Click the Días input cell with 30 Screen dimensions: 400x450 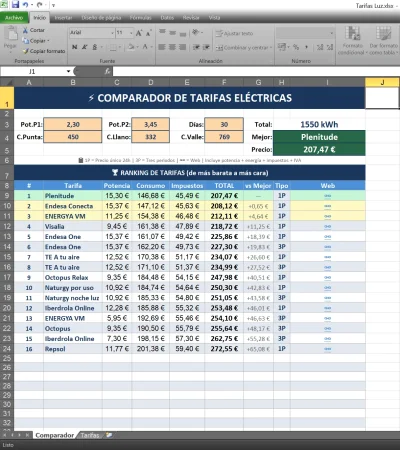224,124
